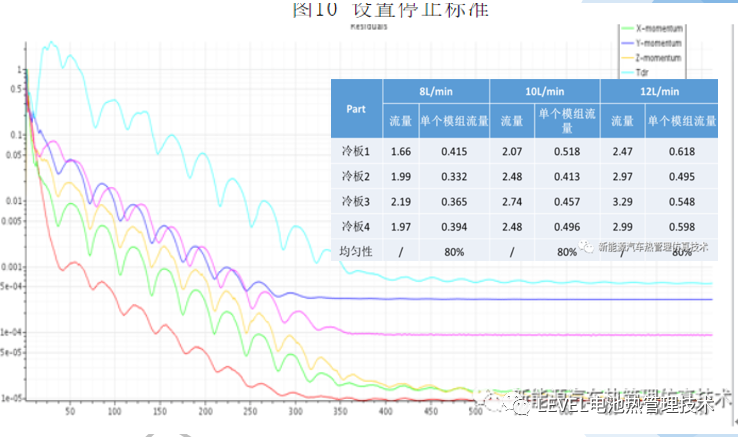Click the 0.598 cell
The height and width of the screenshot is (437, 738).
tap(682, 227)
